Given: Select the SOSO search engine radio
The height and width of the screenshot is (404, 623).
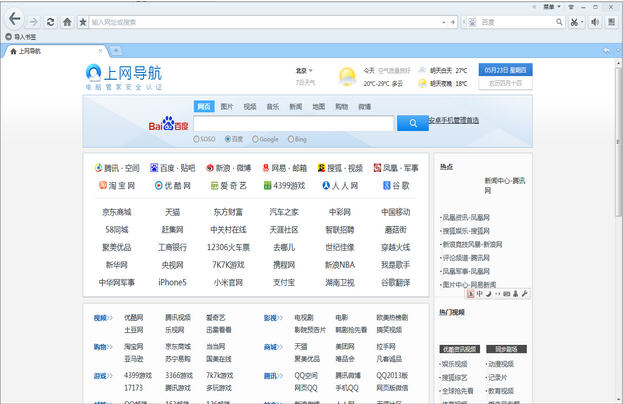Looking at the screenshot, I should click(197, 139).
